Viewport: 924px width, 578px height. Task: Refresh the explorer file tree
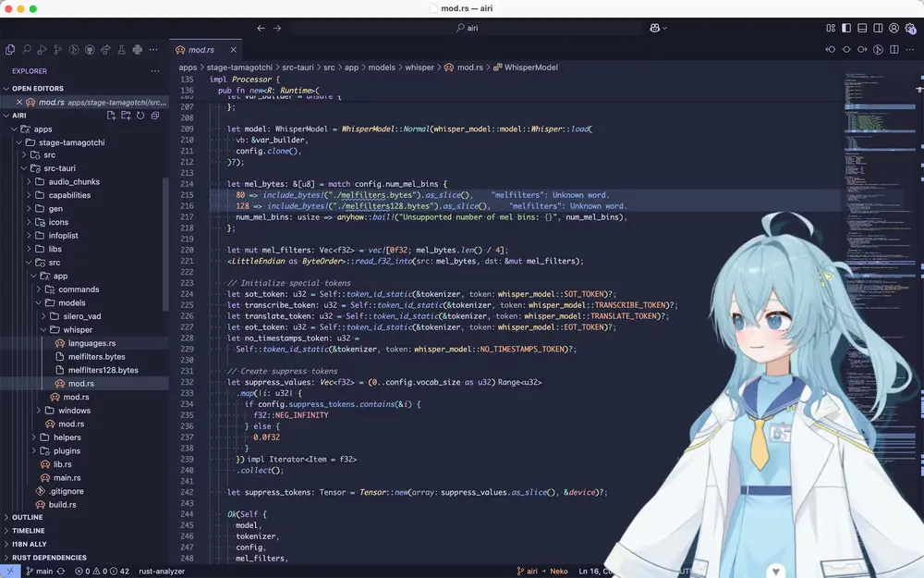pos(140,116)
